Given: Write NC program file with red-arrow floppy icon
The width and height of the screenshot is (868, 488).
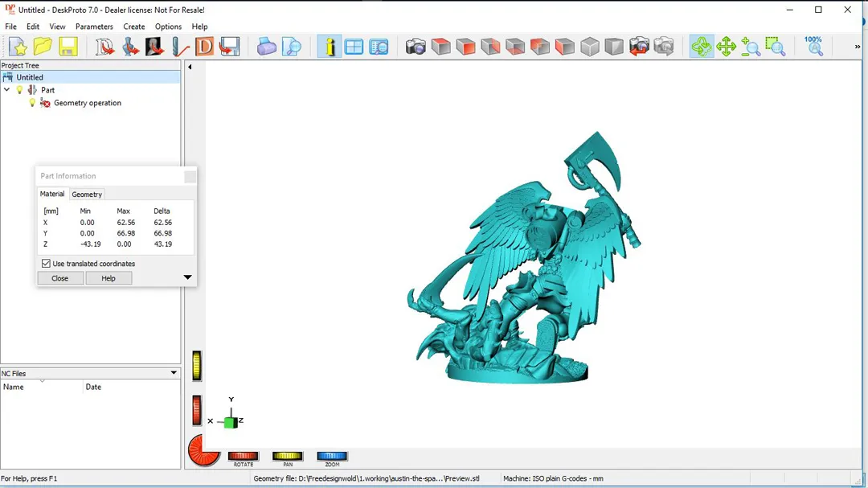Looking at the screenshot, I should click(x=229, y=47).
